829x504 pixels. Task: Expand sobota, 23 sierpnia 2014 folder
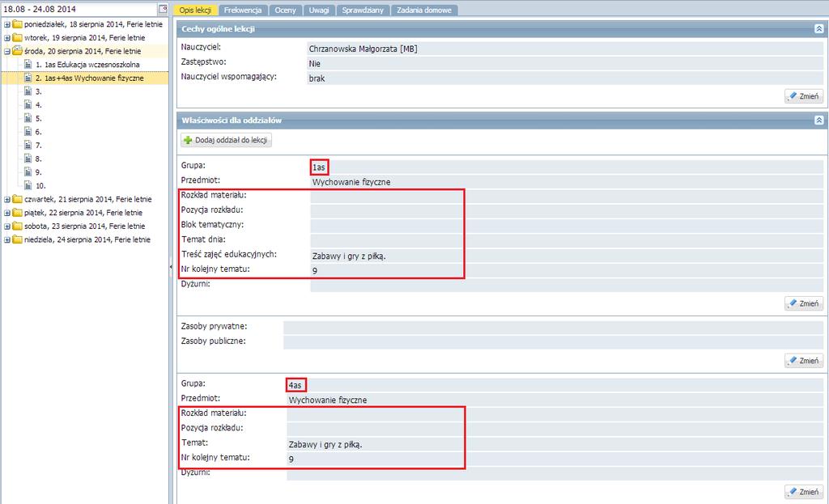click(x=7, y=227)
